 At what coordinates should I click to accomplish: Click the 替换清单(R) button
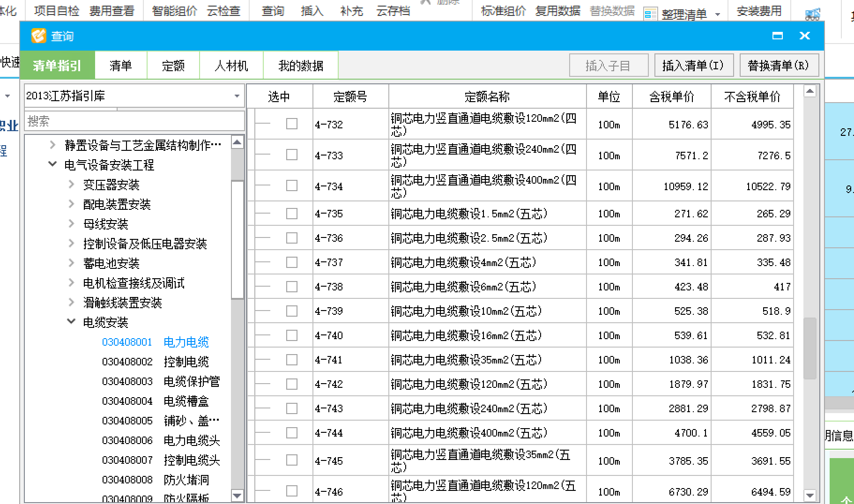click(x=779, y=66)
